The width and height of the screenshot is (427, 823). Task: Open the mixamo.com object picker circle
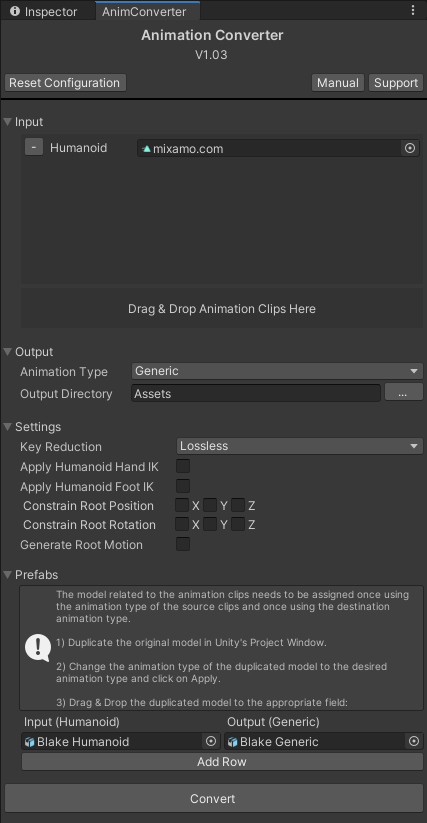410,149
